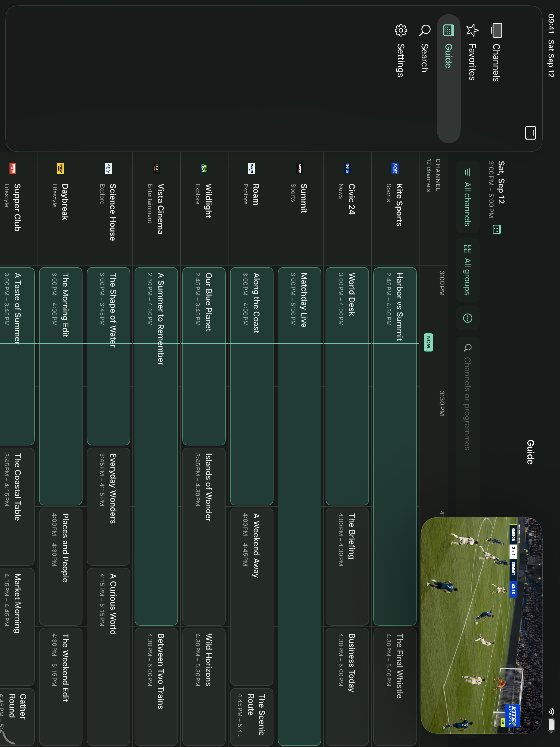
Task: Click the Summit channel logo
Action: click(x=299, y=168)
